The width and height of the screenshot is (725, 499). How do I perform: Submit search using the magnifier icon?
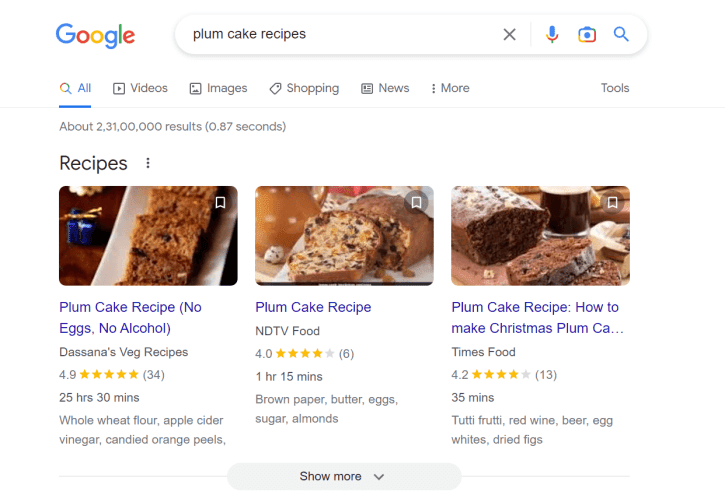pos(621,34)
